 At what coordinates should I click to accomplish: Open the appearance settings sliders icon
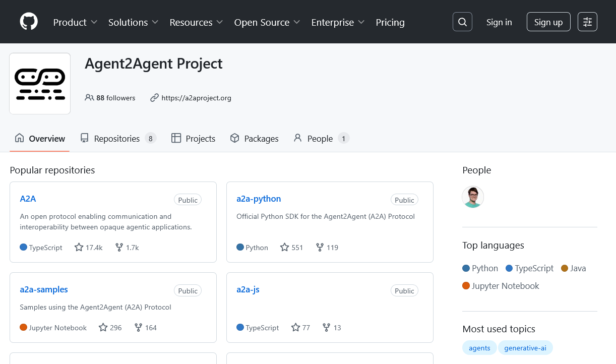587,22
